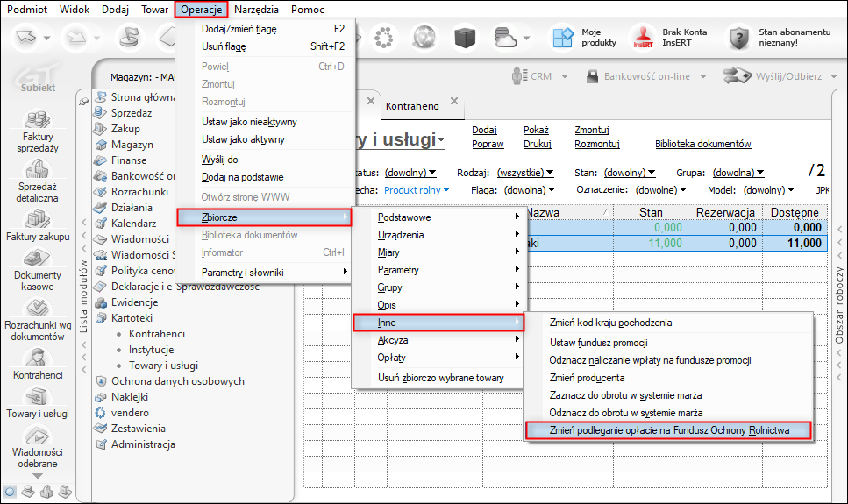This screenshot has height=504, width=848.
Task: Select Zbiorcze submenu entry
Action: click(x=265, y=217)
